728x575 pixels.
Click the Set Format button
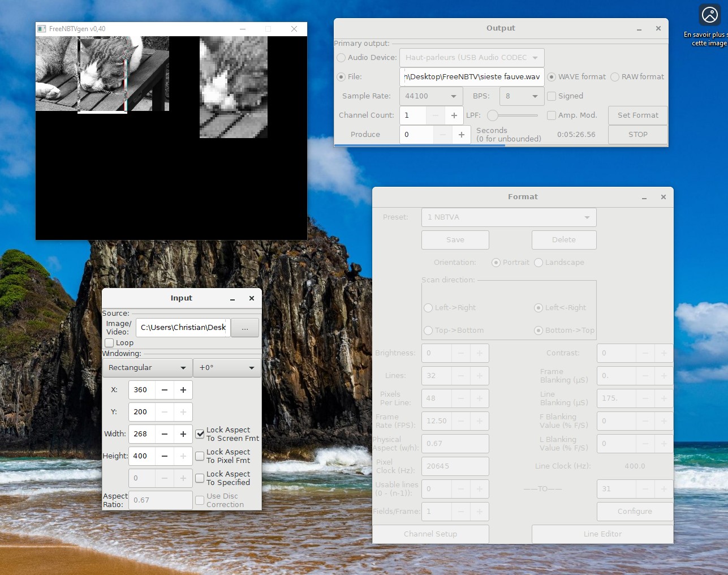(x=637, y=115)
